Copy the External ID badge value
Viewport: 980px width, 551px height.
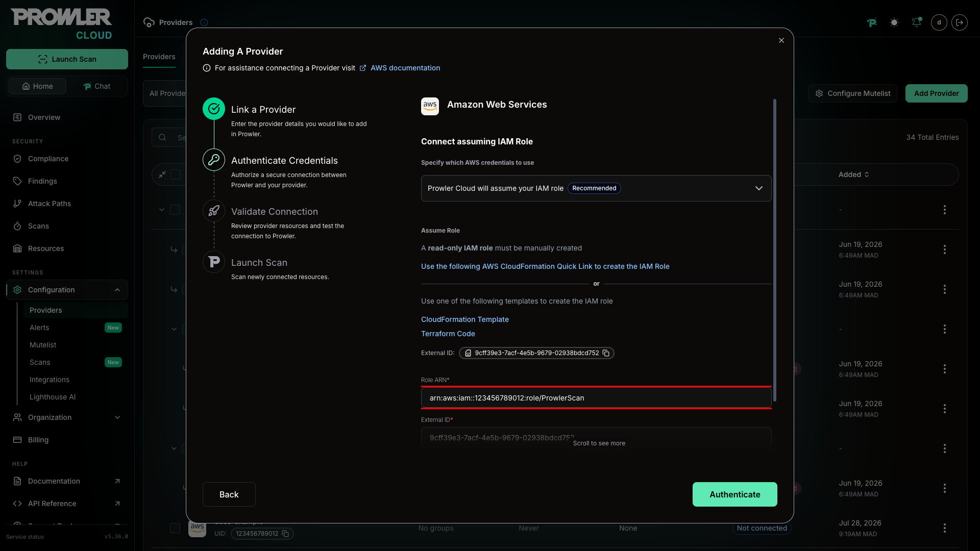(606, 353)
